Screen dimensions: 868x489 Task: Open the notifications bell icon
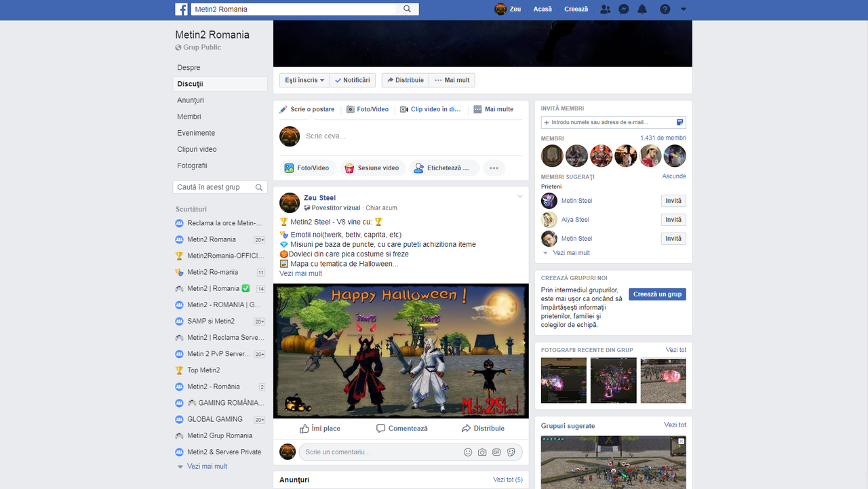[x=642, y=9]
